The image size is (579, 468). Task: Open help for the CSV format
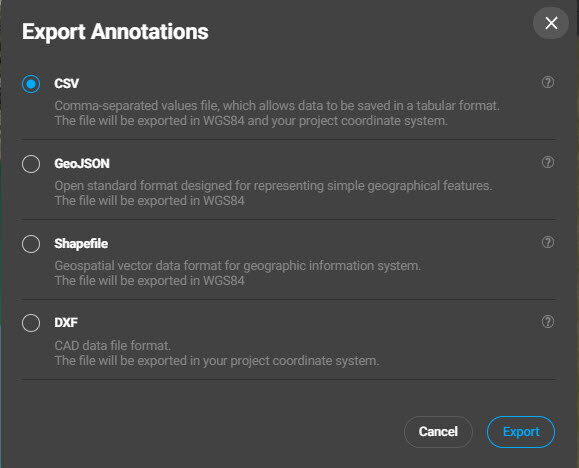(x=548, y=82)
